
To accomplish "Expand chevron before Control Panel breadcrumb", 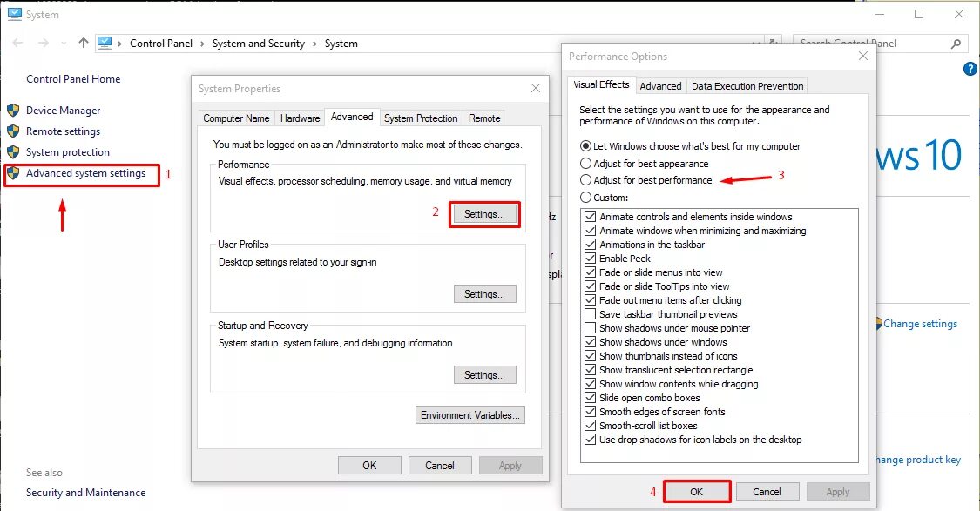I will [120, 44].
